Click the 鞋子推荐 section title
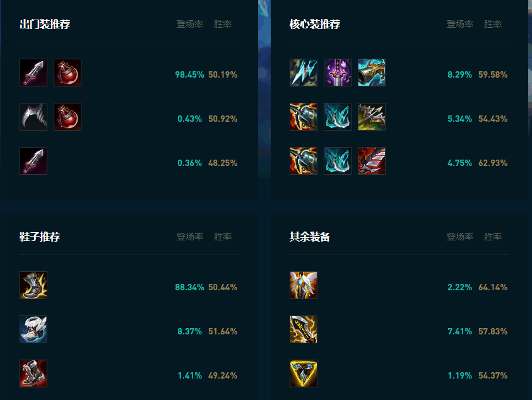The height and width of the screenshot is (400, 532). coord(40,237)
